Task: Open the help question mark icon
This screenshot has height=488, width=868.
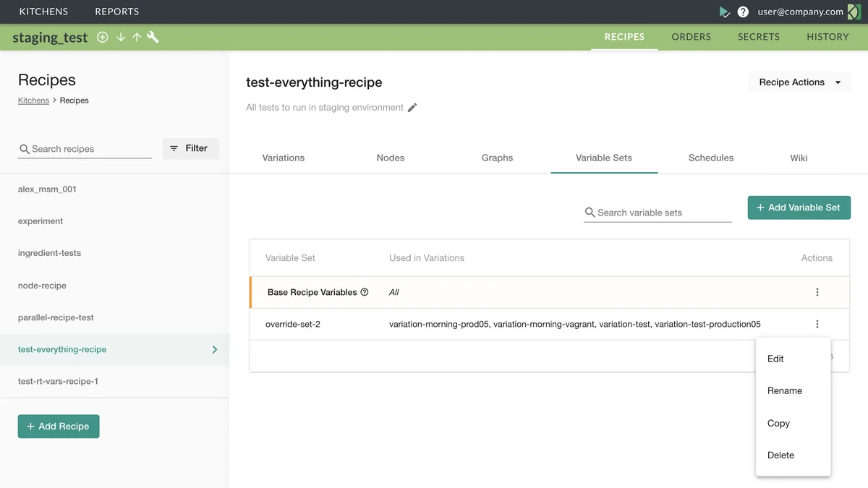Action: [x=743, y=12]
